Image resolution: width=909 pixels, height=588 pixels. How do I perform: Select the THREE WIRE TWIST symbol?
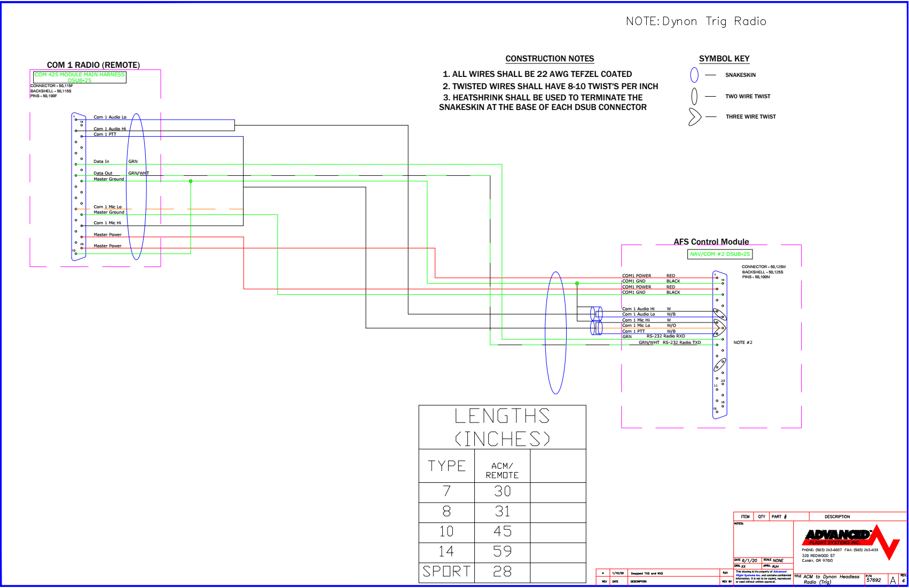pyautogui.click(x=694, y=116)
